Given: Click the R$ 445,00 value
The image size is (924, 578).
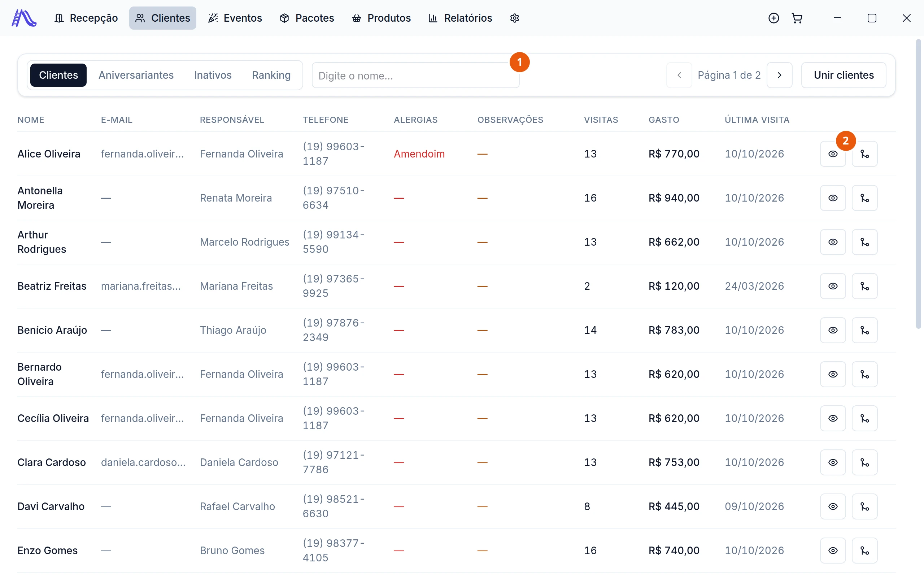Looking at the screenshot, I should pyautogui.click(x=674, y=506).
